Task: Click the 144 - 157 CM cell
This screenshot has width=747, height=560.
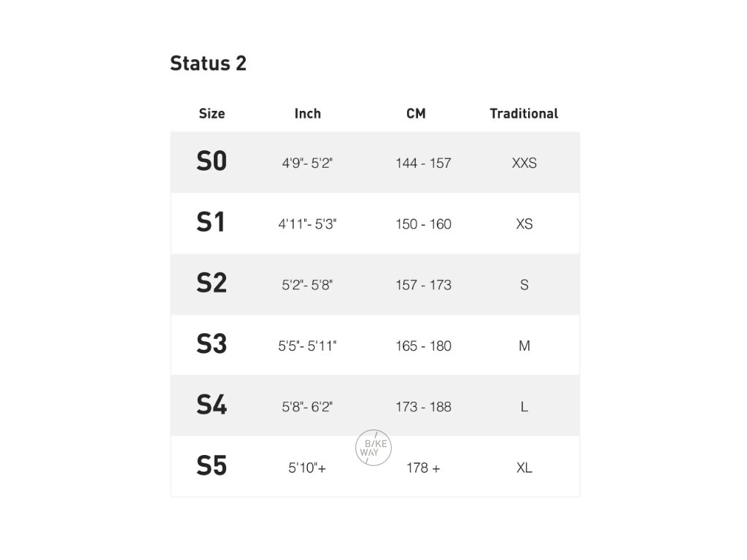Action: (423, 163)
